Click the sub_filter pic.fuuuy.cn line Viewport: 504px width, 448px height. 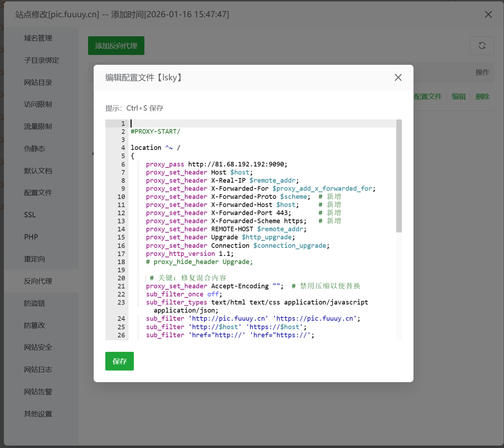[x=253, y=318]
